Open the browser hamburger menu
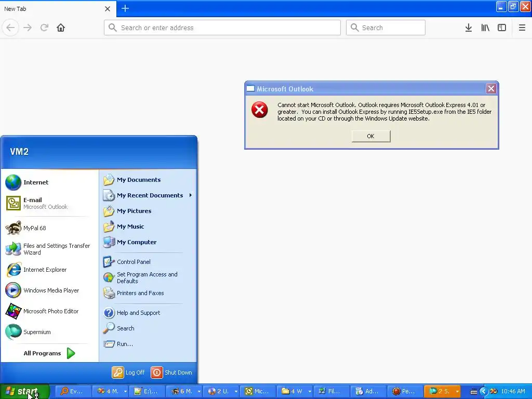532x399 pixels. coord(522,28)
